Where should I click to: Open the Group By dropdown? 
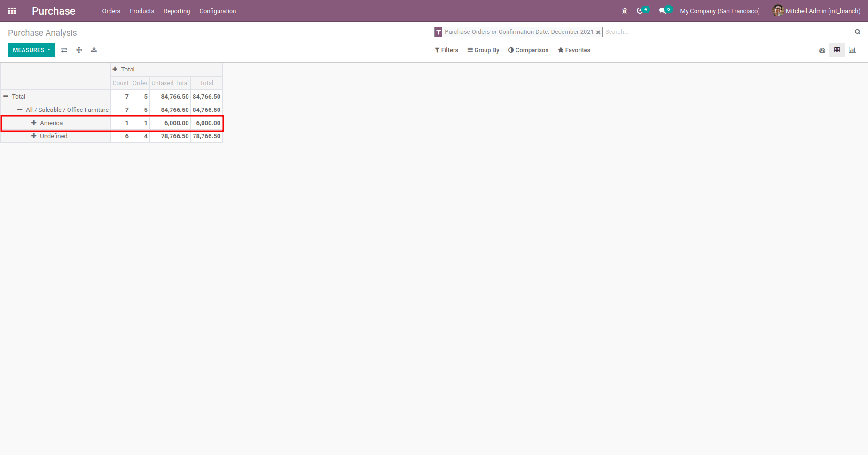tap(483, 50)
